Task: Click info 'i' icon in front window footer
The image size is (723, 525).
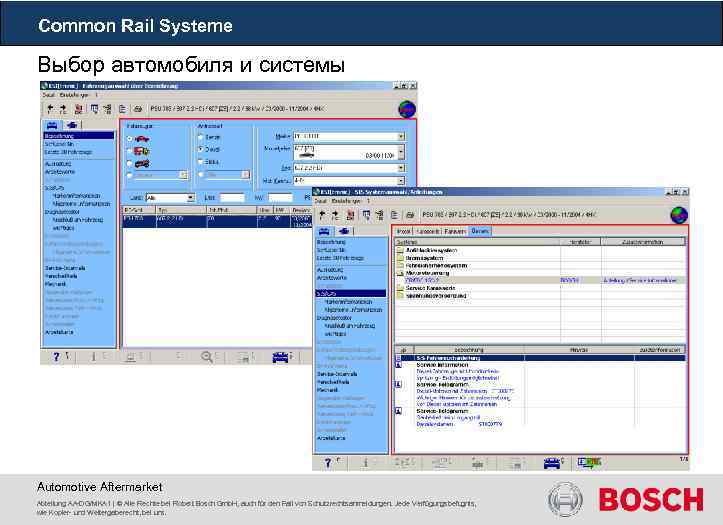Action: click(366, 462)
